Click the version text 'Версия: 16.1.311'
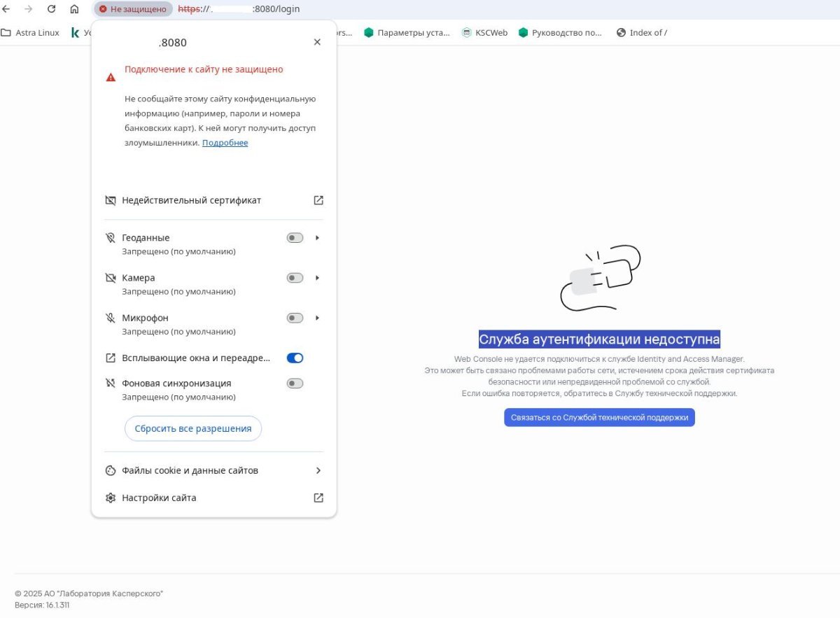This screenshot has height=618, width=840. [x=42, y=605]
